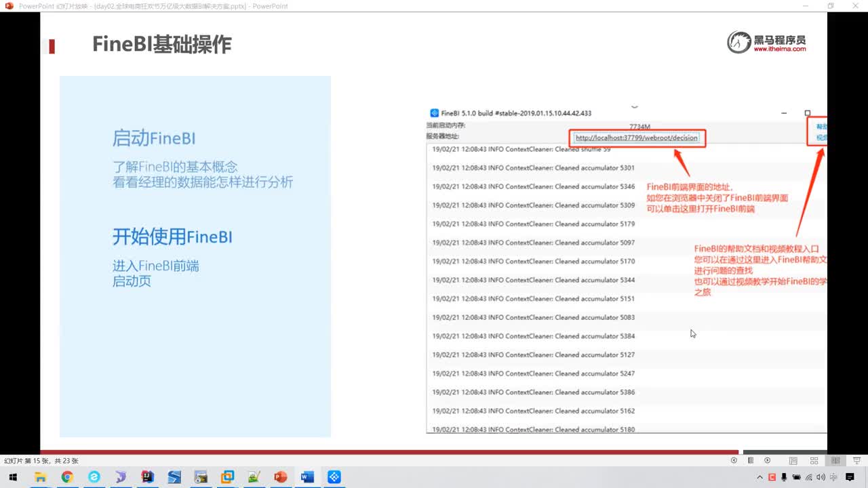Screen dimensions: 868x488
Task: Click the slide title 'FineBI基础操作'
Action: click(162, 45)
